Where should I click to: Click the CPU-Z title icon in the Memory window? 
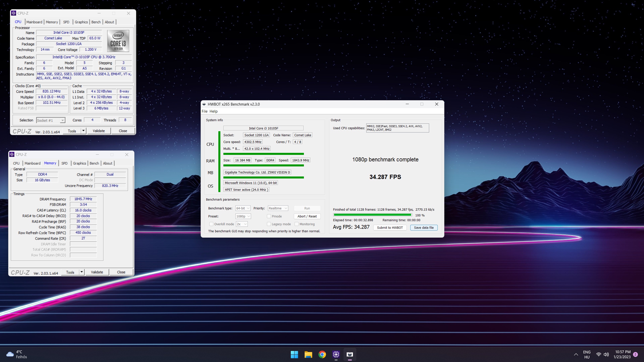[x=12, y=155]
